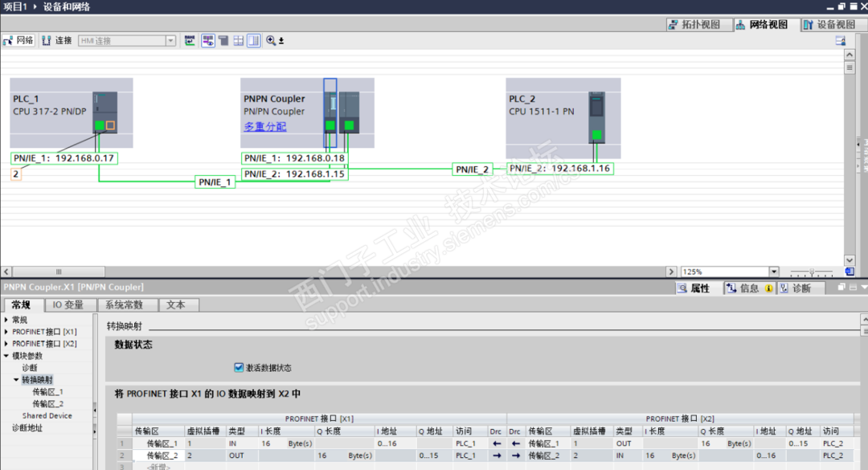
Task: Click the MPI address 2 label under PLC_1
Action: click(x=16, y=174)
